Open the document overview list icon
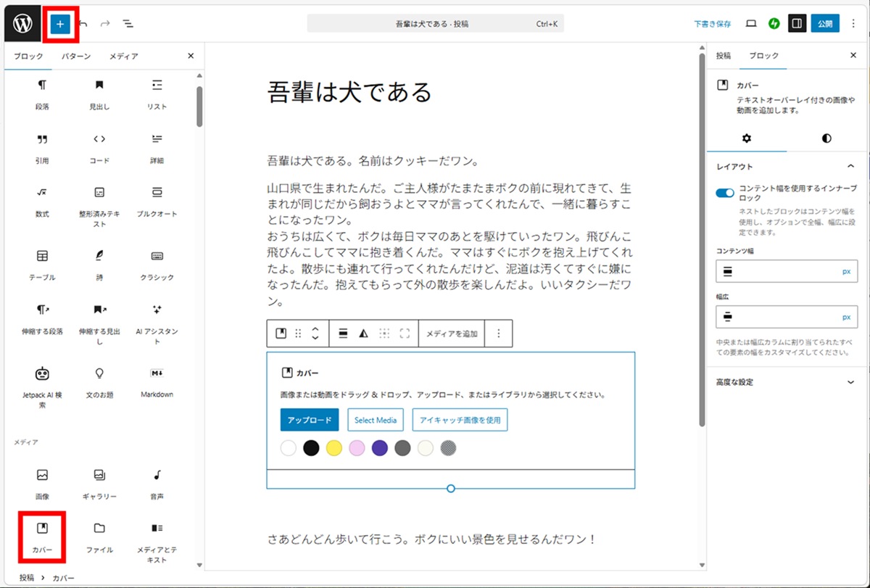Image resolution: width=870 pixels, height=588 pixels. (x=128, y=24)
